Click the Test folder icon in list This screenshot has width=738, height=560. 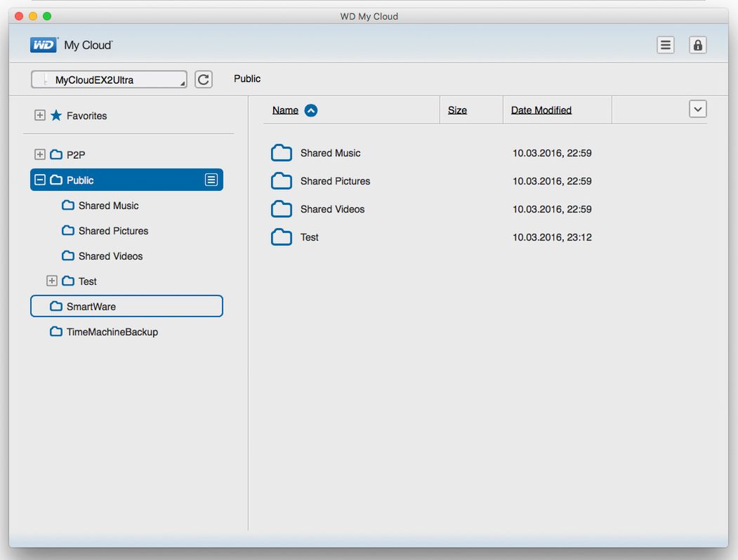(x=282, y=237)
